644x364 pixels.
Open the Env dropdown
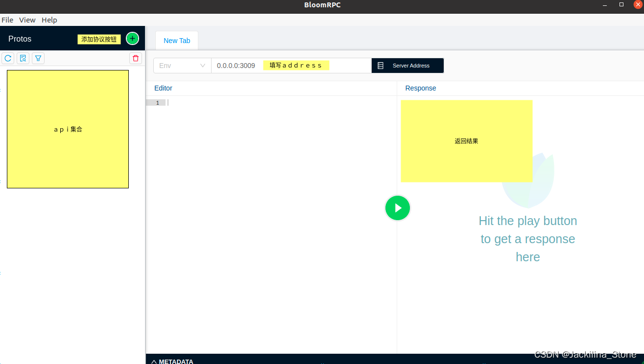pos(182,66)
